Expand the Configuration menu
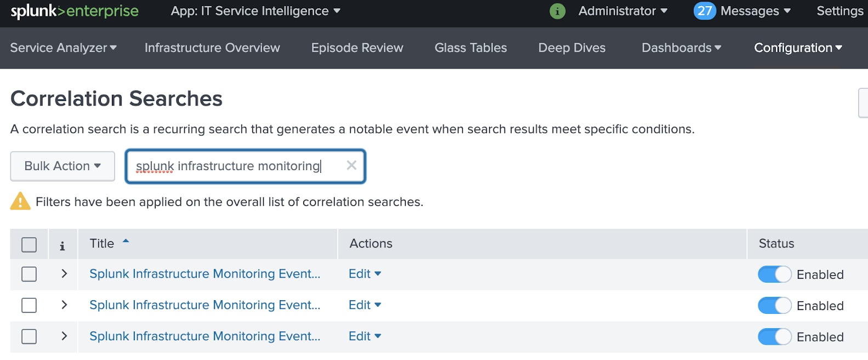This screenshot has height=360, width=868. 798,48
